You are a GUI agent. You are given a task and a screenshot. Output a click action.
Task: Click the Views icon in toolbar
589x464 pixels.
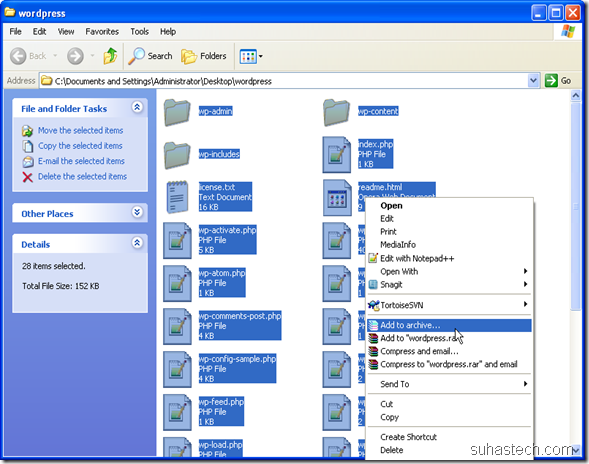click(x=248, y=57)
